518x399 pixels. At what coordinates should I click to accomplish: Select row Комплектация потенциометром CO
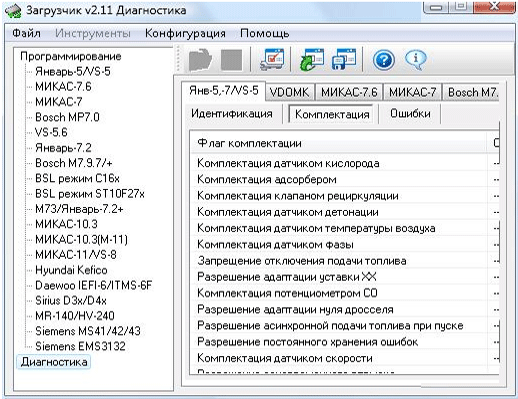click(x=345, y=293)
